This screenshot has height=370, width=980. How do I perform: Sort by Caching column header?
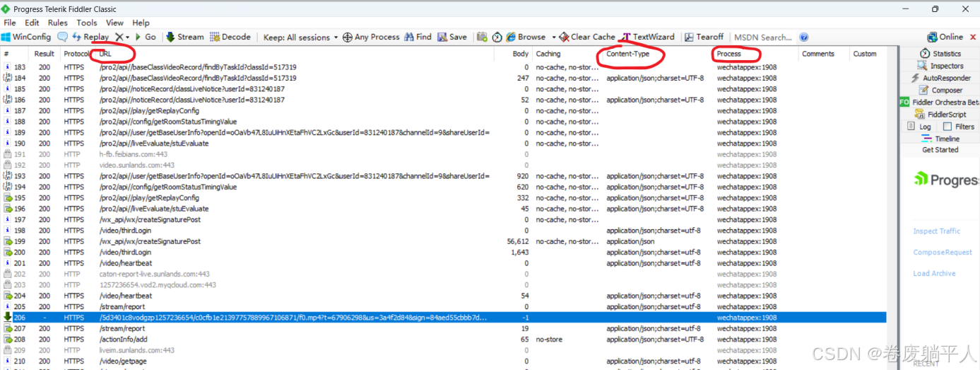point(567,54)
